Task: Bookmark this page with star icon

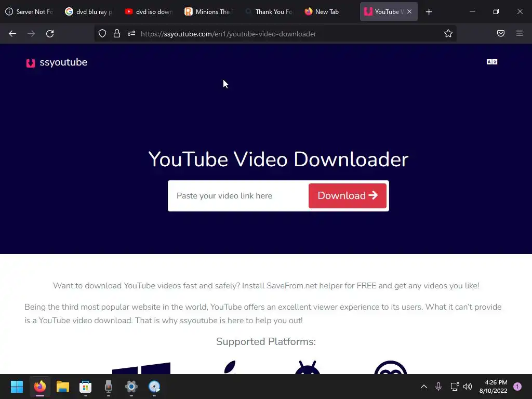Action: pyautogui.click(x=448, y=34)
